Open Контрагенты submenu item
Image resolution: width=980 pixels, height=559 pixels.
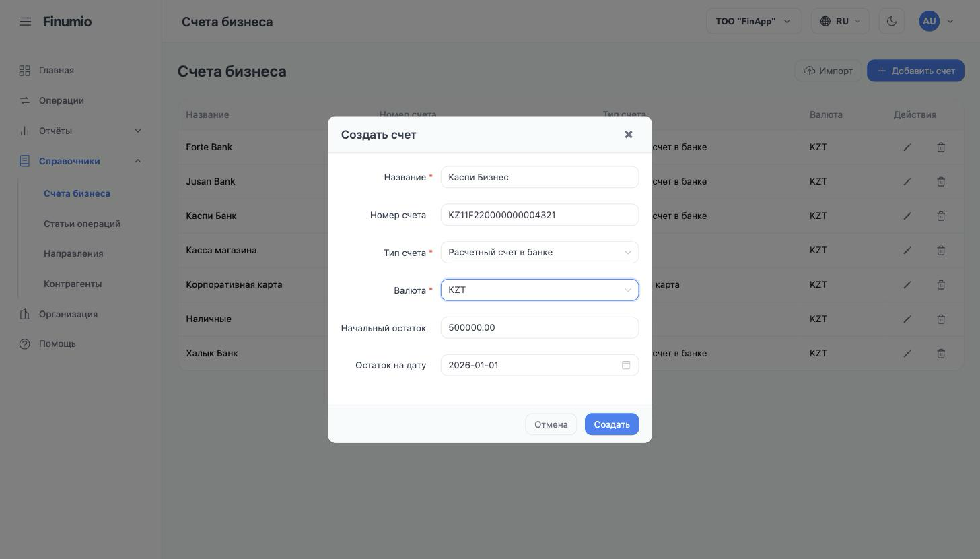tap(73, 284)
